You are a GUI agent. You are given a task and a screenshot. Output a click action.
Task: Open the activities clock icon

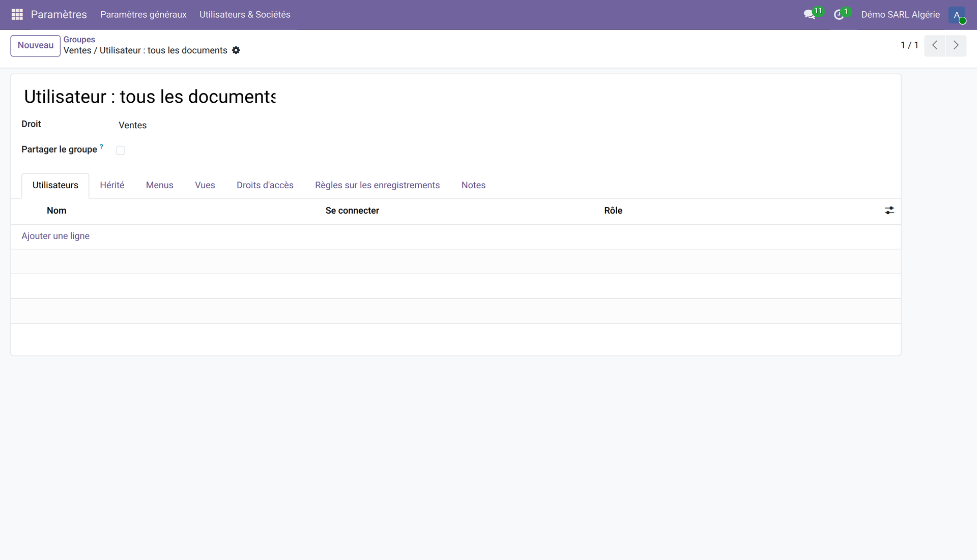click(839, 14)
